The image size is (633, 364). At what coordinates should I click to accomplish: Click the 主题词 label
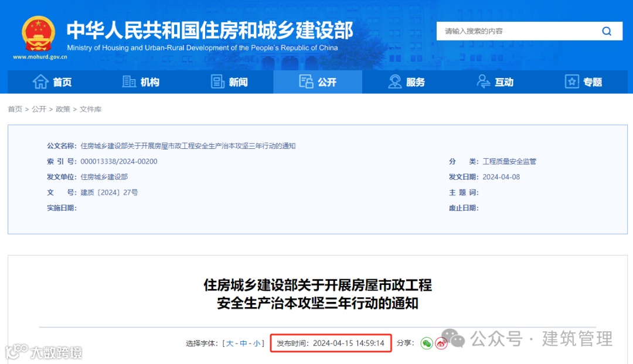(464, 192)
